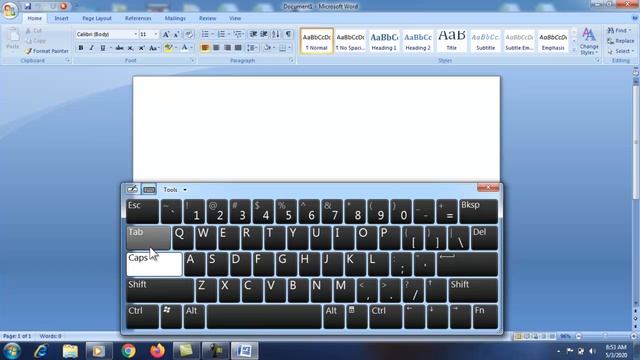Switch to handwriting writing pad mode
Screen dimensions: 640x360
pyautogui.click(x=132, y=189)
